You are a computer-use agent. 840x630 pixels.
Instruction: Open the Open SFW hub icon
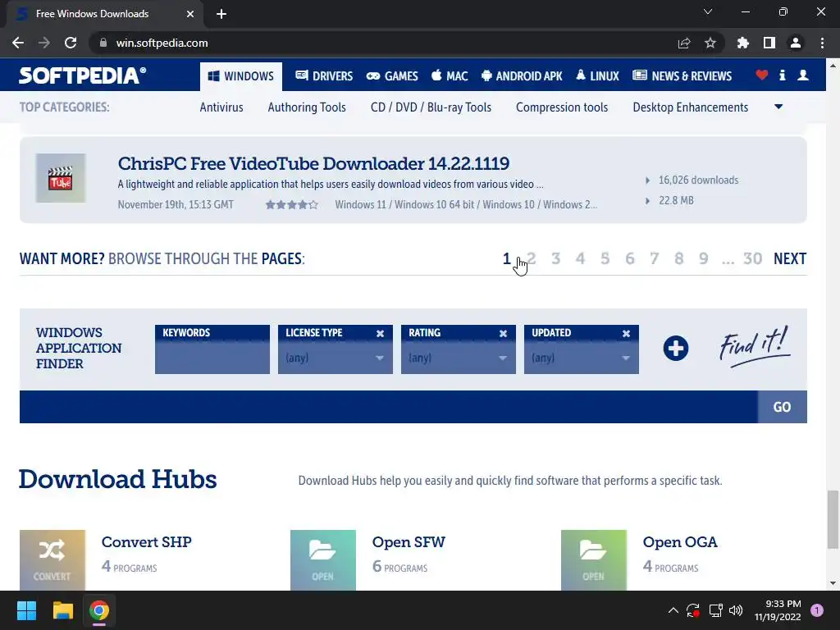click(x=323, y=559)
